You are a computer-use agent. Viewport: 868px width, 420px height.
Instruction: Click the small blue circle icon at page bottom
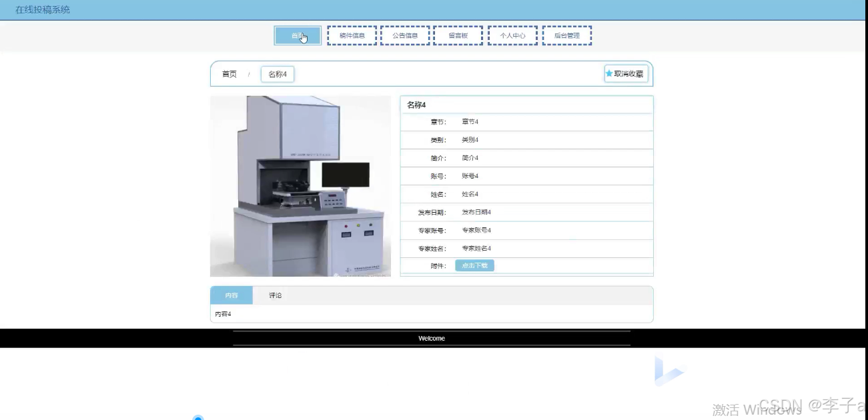197,418
